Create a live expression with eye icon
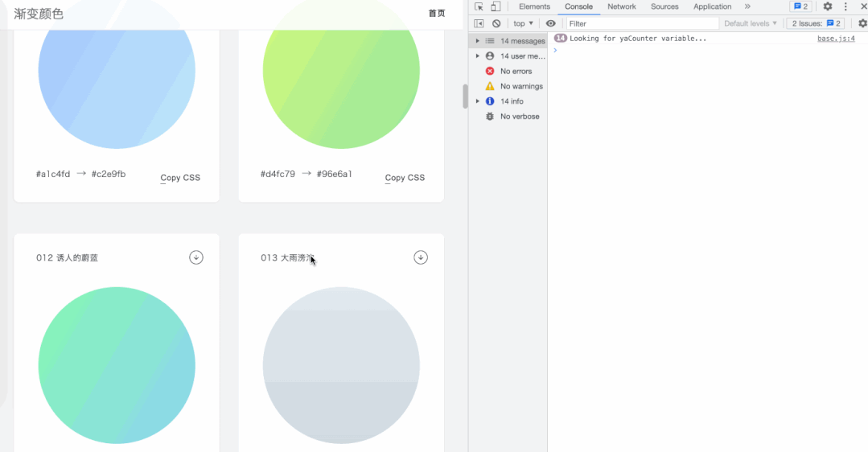 550,23
